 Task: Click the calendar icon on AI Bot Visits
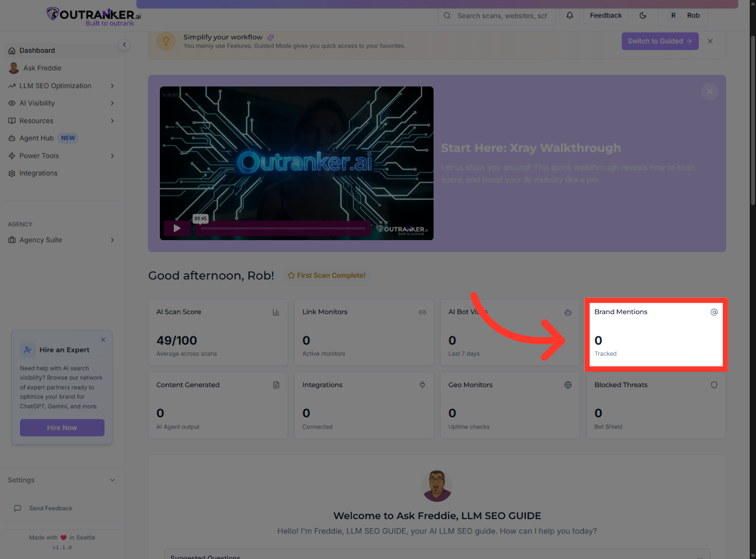pyautogui.click(x=568, y=312)
